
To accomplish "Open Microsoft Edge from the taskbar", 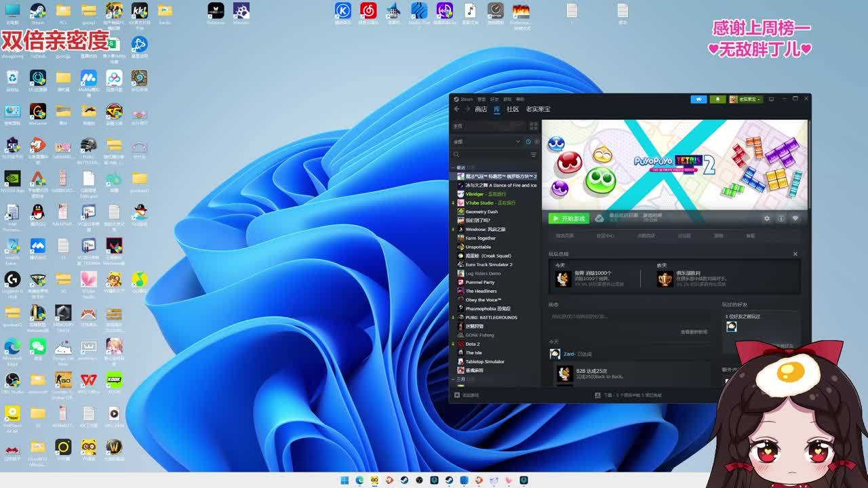I will click(359, 480).
